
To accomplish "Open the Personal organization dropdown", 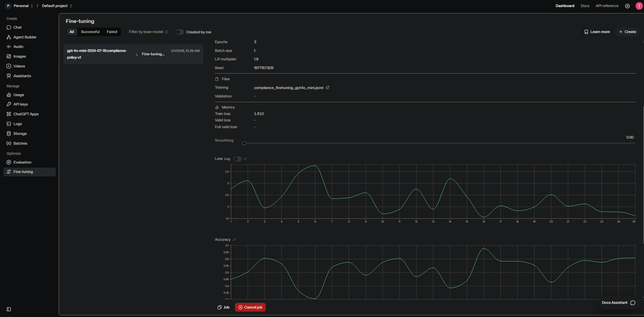I will pos(23,6).
